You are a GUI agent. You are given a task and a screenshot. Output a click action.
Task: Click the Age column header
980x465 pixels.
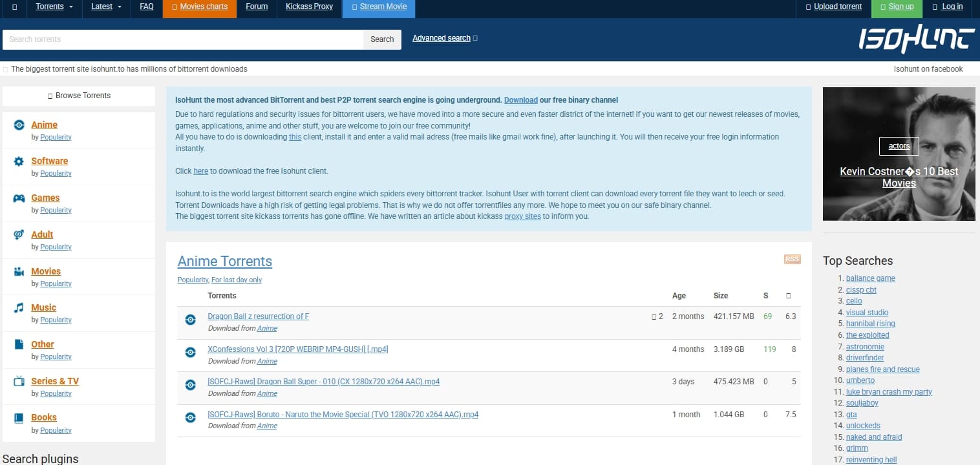(679, 296)
